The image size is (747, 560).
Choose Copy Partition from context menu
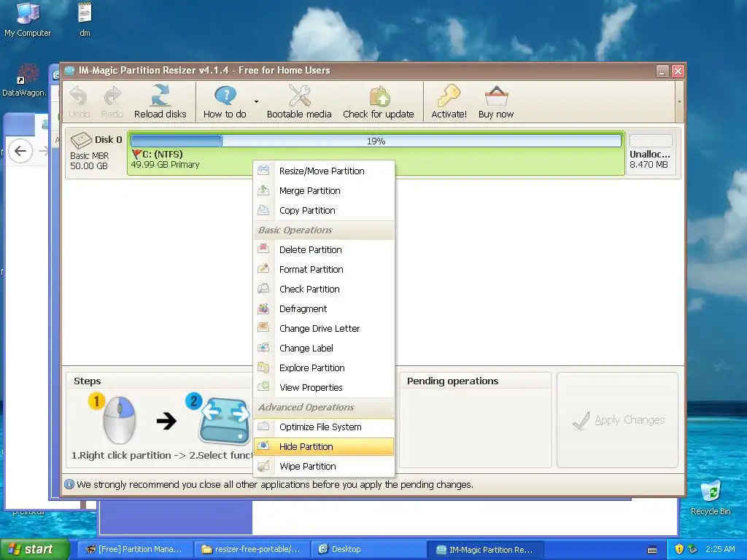[324, 211]
